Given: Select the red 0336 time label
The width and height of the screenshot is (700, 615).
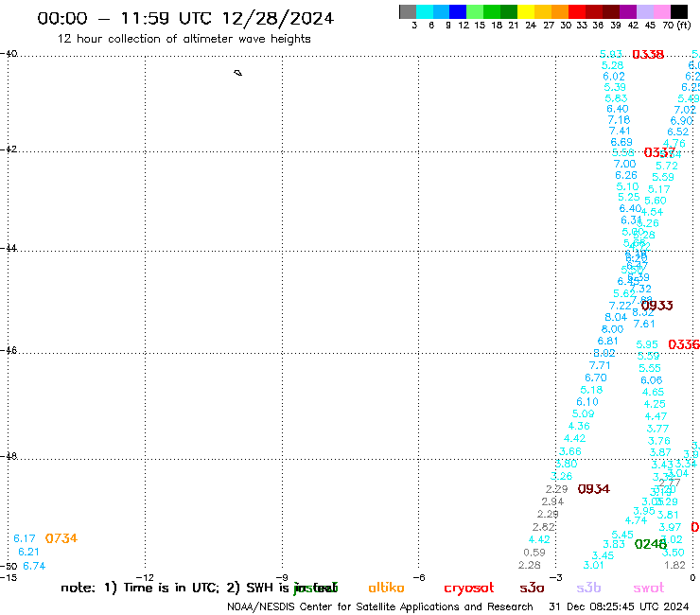Looking at the screenshot, I should tap(684, 344).
